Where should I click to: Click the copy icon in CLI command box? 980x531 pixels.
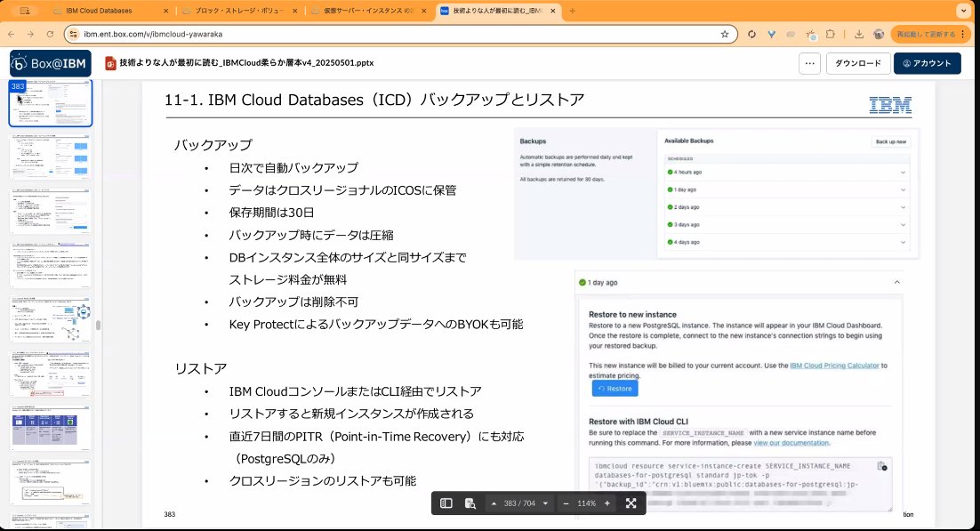point(881,466)
